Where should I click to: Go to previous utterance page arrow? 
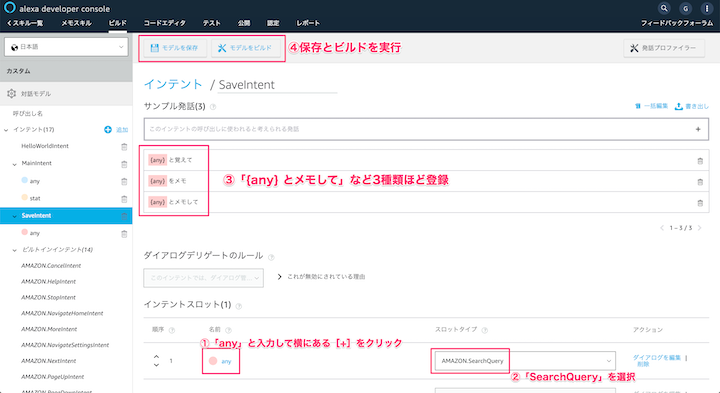(662, 228)
